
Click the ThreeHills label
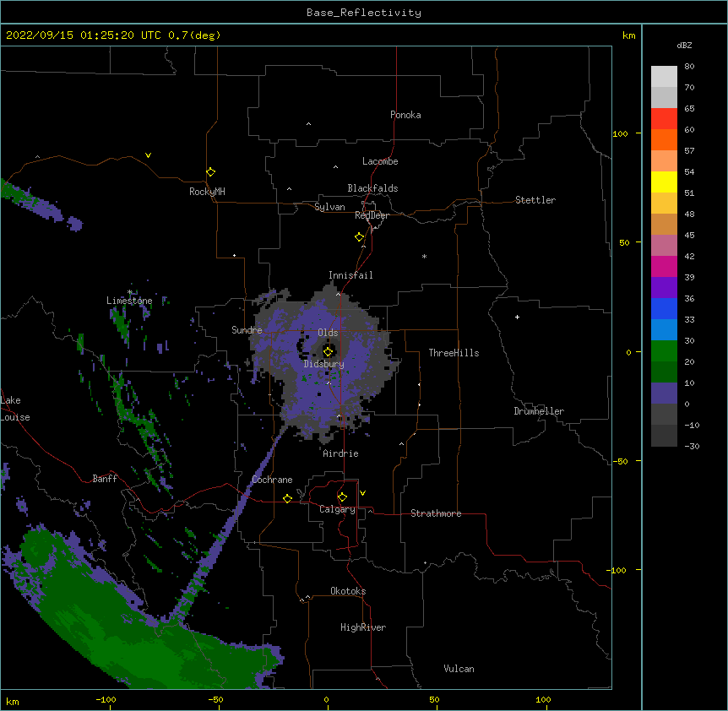pos(454,353)
